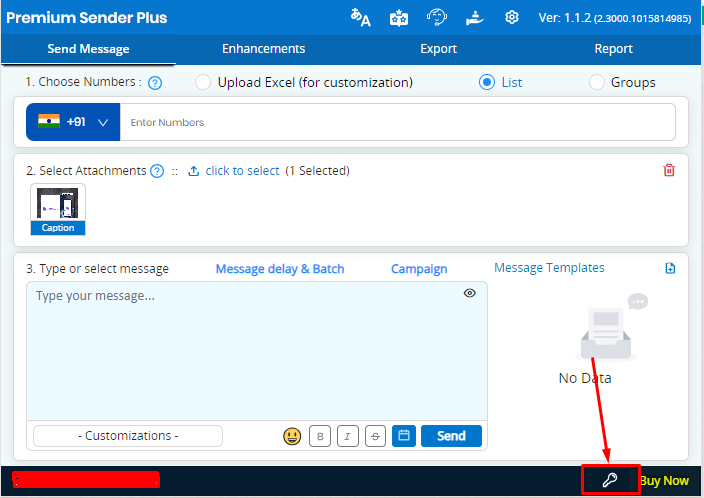Select the Groups radio option
Screen dimensions: 704x498
[x=597, y=82]
